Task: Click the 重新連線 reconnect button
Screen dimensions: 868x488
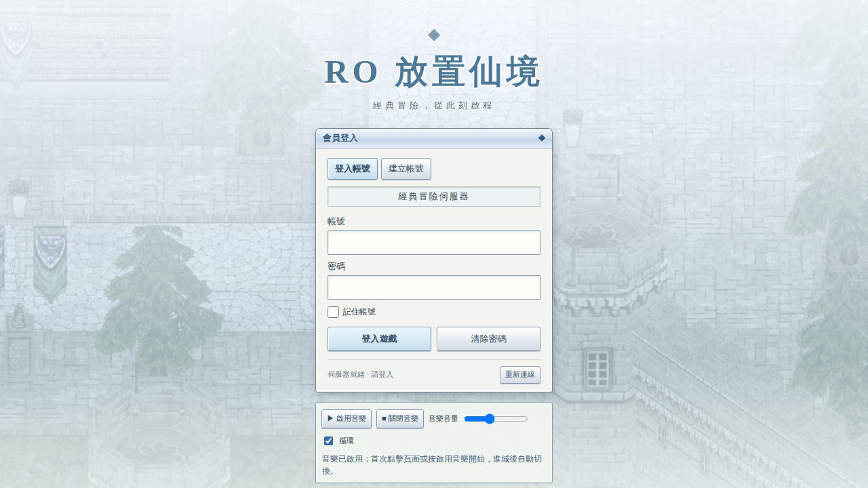Action: tap(520, 375)
